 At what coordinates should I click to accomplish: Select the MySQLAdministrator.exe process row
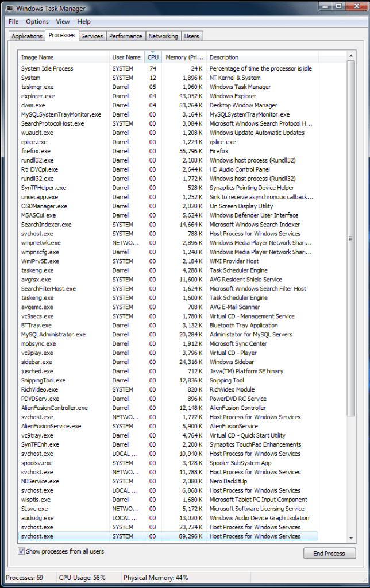[53, 334]
